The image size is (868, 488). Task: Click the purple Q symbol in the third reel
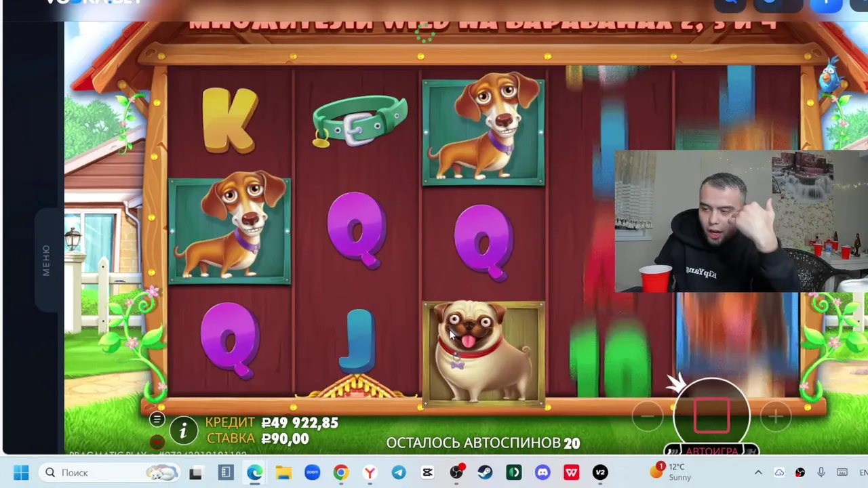(483, 242)
